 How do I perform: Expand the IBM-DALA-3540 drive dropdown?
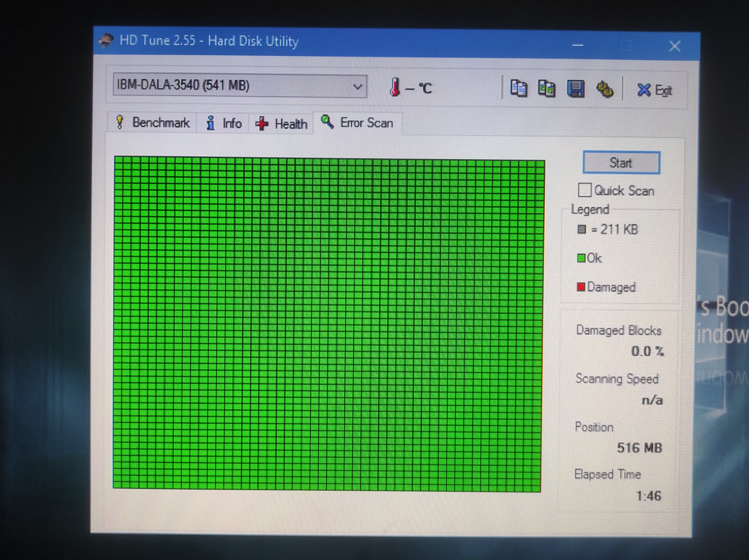[x=357, y=87]
